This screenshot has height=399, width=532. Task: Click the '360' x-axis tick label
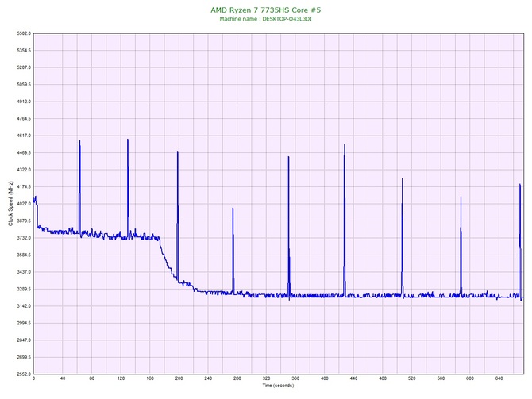[295, 378]
